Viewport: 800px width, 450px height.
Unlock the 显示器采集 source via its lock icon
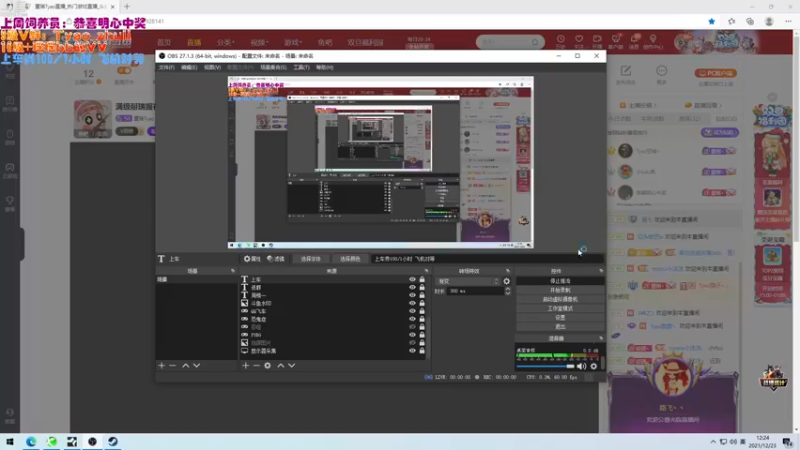(422, 351)
